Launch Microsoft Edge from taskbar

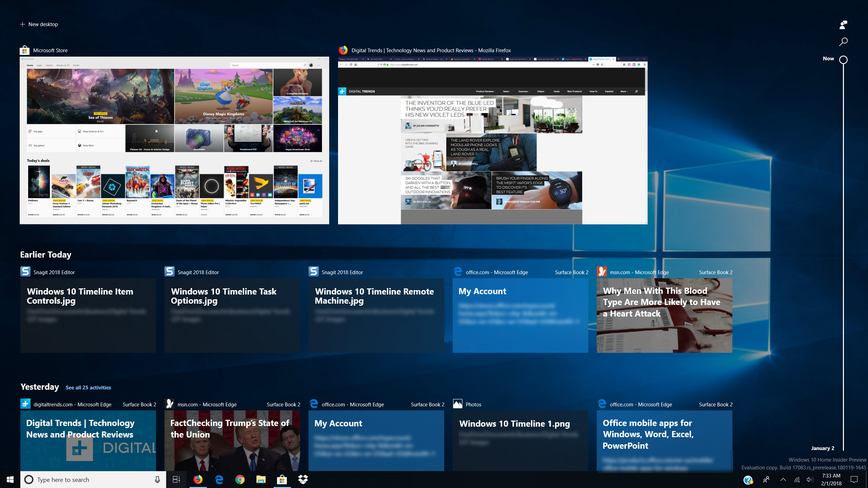pyautogui.click(x=219, y=480)
